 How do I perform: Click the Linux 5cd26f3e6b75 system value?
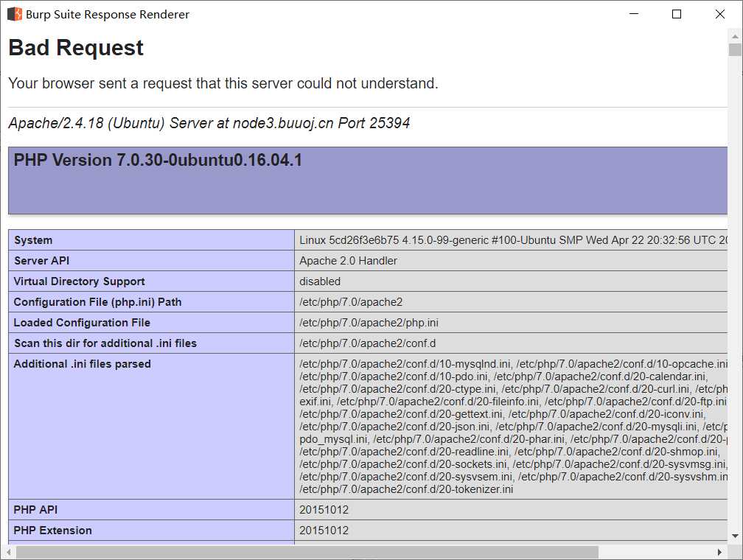[513, 240]
